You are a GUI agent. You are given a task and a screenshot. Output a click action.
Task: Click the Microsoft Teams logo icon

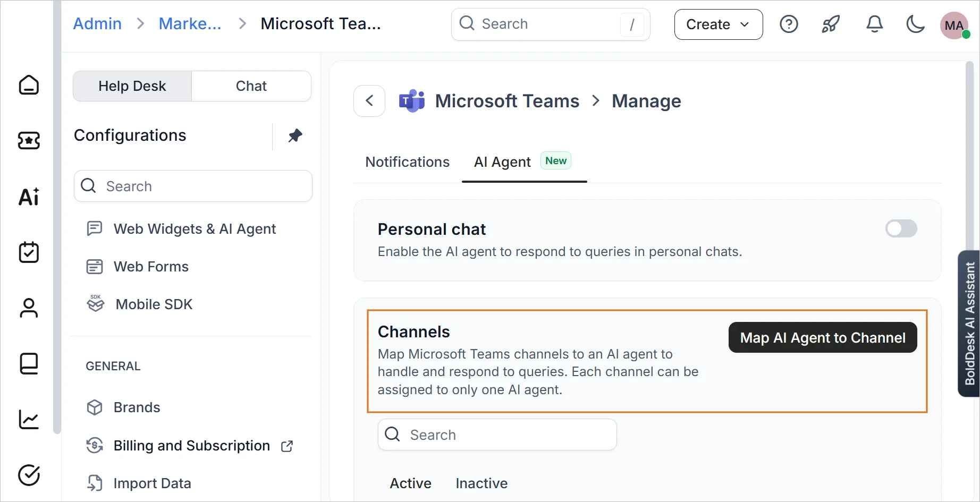pyautogui.click(x=412, y=101)
